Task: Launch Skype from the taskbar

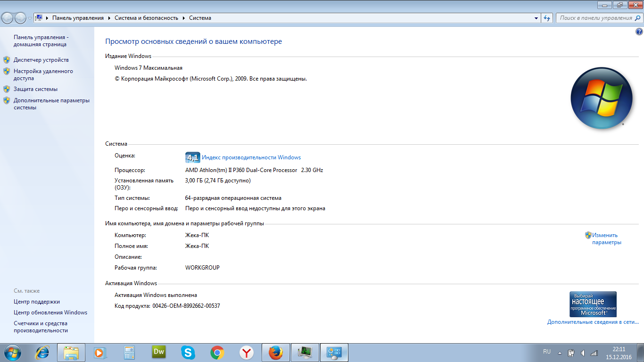Action: [x=188, y=352]
